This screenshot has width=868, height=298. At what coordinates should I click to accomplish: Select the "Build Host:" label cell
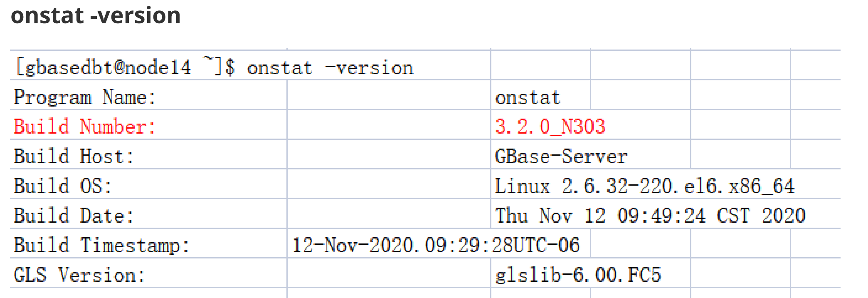[x=74, y=156]
